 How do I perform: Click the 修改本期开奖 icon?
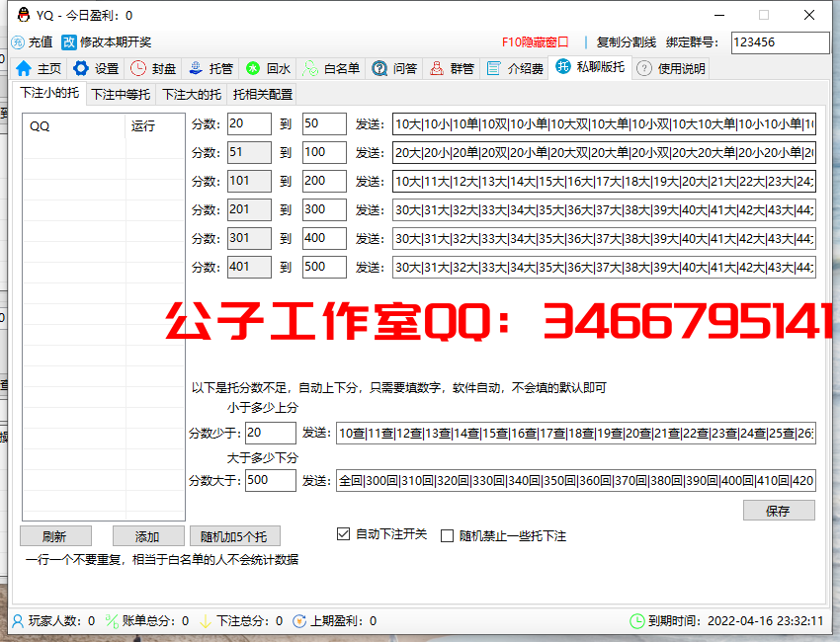tap(69, 42)
